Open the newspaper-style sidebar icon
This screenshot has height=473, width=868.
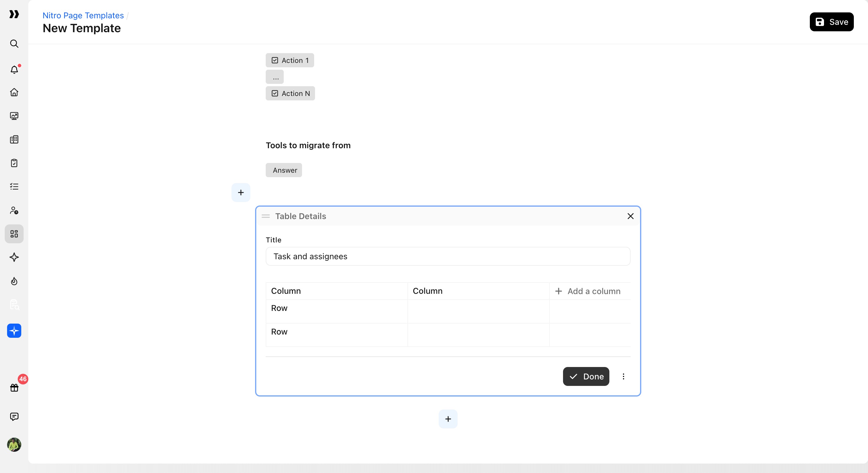click(x=14, y=139)
